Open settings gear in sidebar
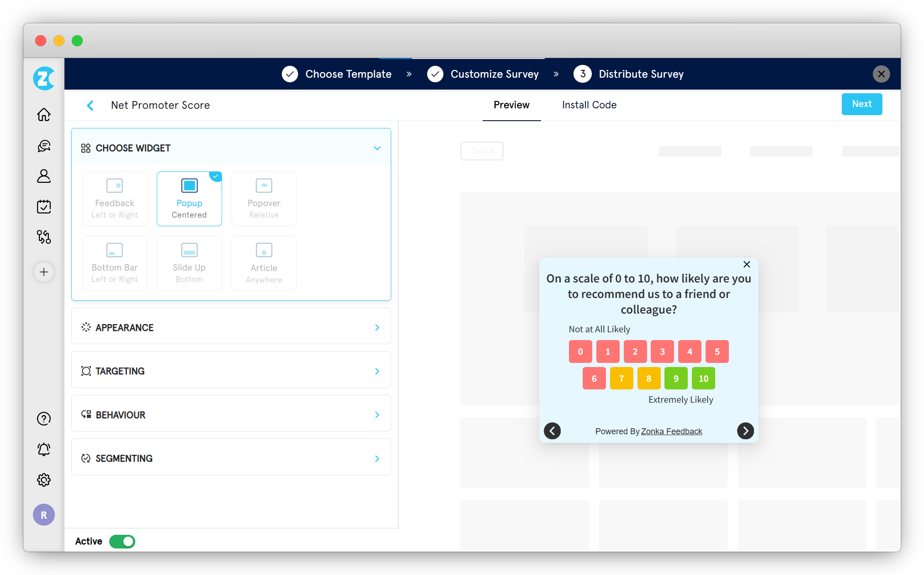Viewport: 924px width, 575px height. coord(44,480)
